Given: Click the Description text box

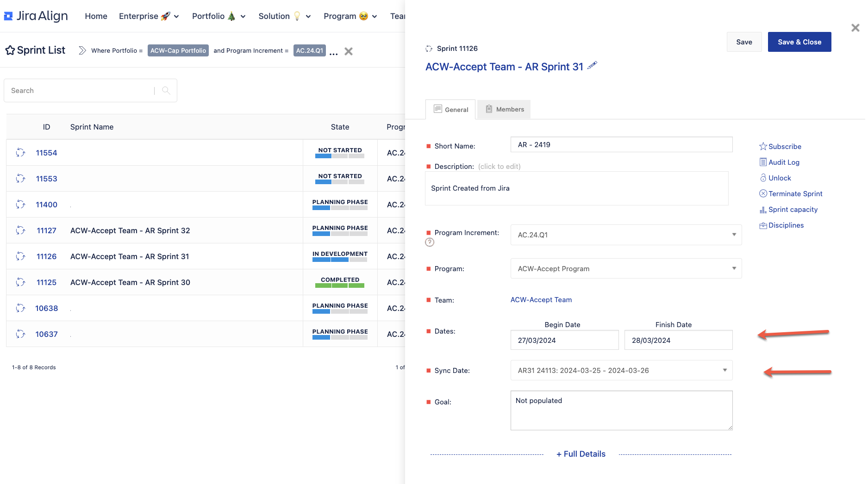Looking at the screenshot, I should click(576, 188).
